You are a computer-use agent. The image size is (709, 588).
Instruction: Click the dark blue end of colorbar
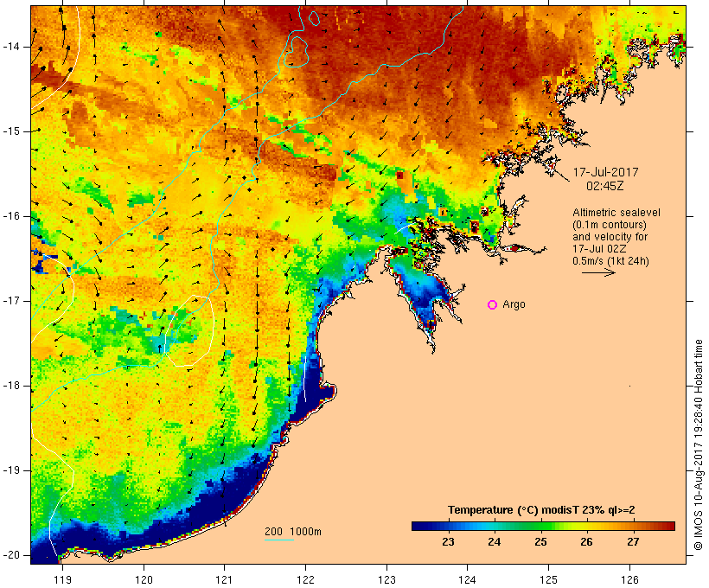click(418, 526)
